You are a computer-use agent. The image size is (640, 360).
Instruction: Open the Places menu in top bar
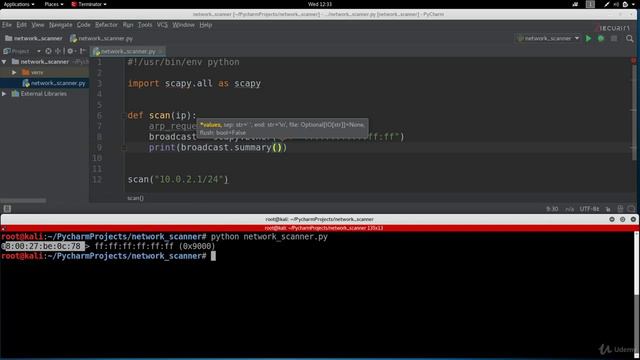click(x=53, y=4)
